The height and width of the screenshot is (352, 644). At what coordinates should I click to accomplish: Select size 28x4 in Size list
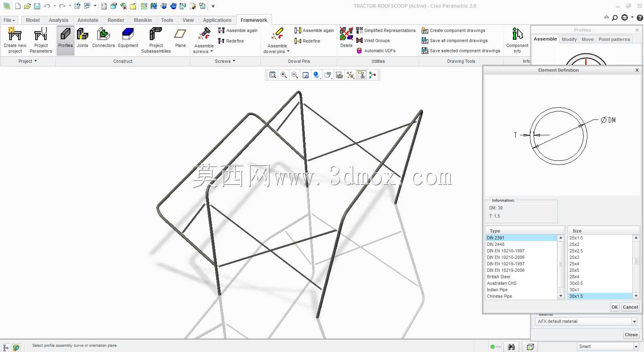600,277
